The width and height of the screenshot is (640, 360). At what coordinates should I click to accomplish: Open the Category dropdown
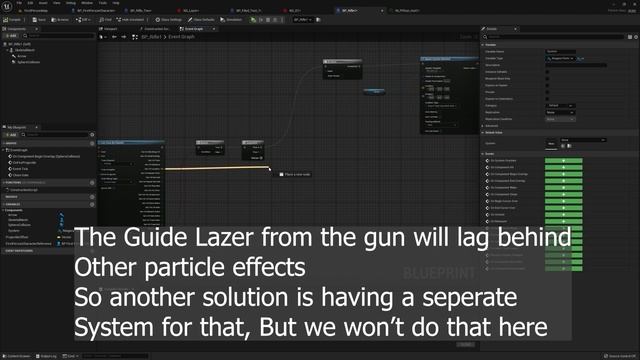click(560, 106)
